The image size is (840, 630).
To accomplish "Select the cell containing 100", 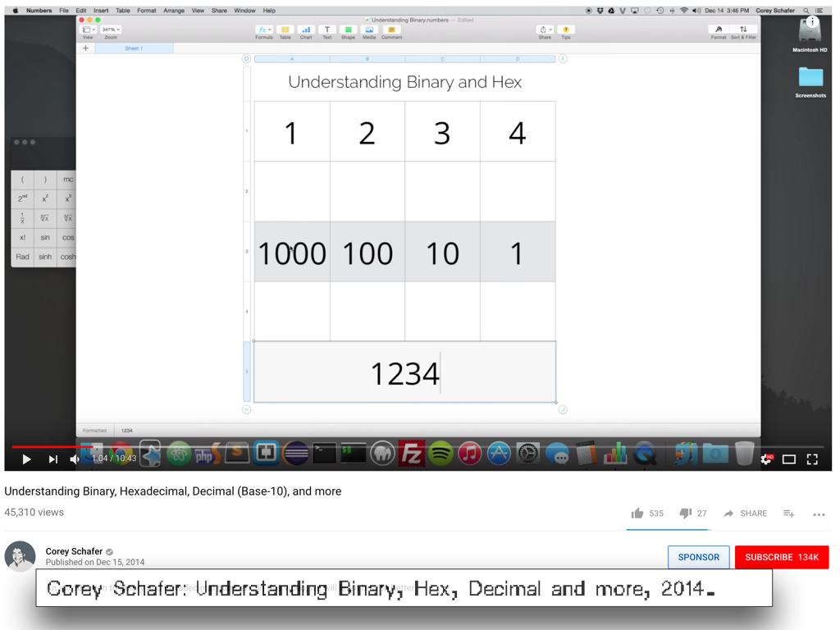I will (367, 252).
